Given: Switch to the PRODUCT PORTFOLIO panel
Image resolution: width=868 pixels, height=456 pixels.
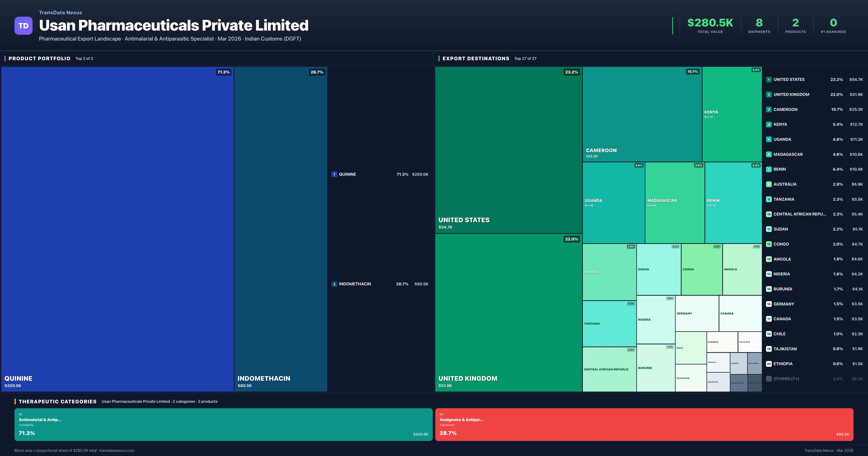Looking at the screenshot, I should coord(39,58).
